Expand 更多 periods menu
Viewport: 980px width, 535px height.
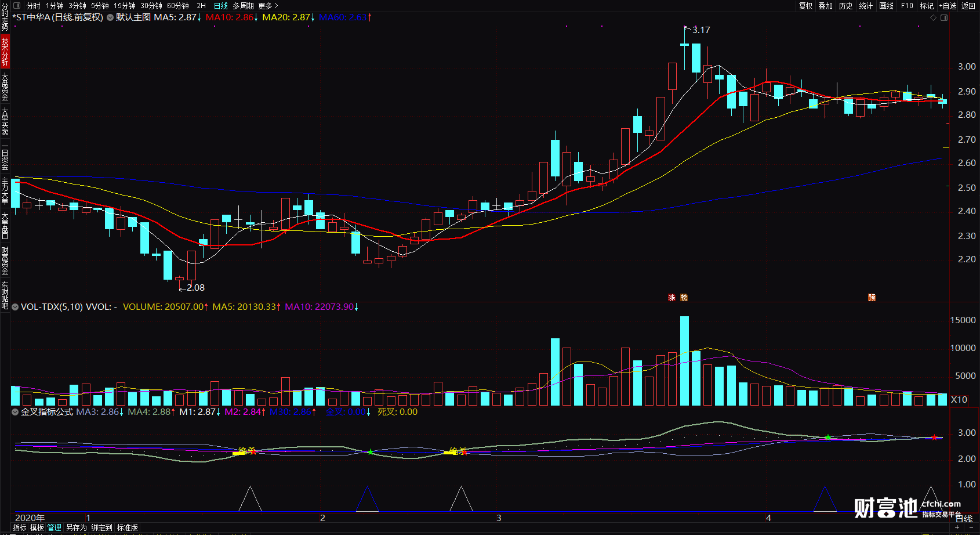268,6
